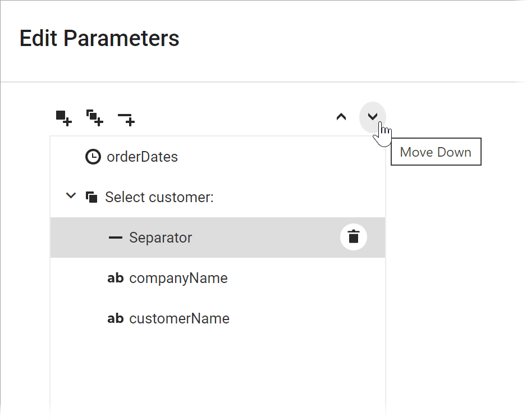Click the Add Parameter icon
531x420 pixels.
tap(63, 118)
